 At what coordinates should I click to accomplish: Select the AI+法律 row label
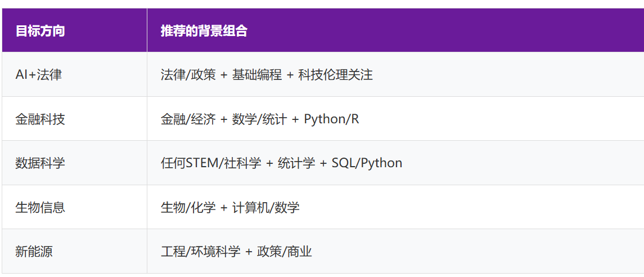coord(38,74)
